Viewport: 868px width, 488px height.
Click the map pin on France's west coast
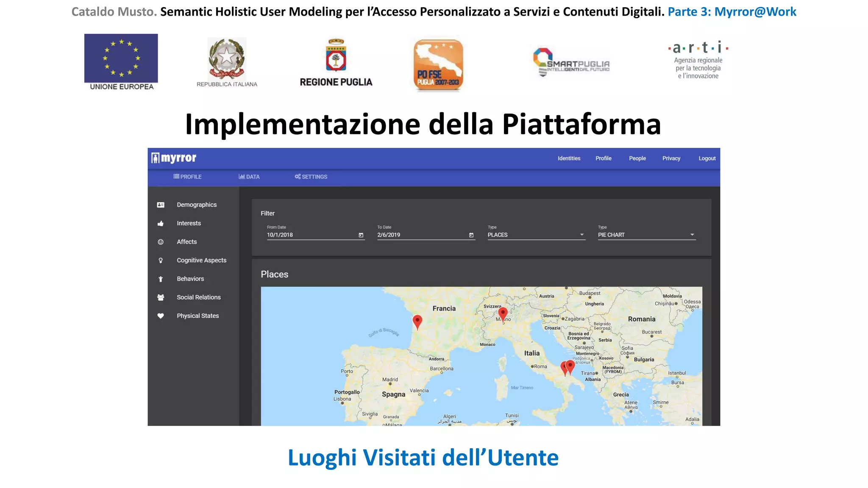(417, 322)
